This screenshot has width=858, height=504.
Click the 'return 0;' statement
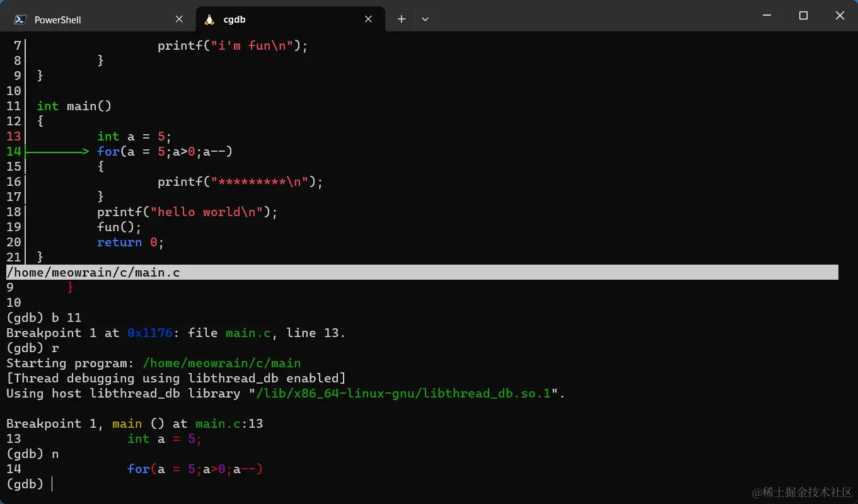pos(130,242)
